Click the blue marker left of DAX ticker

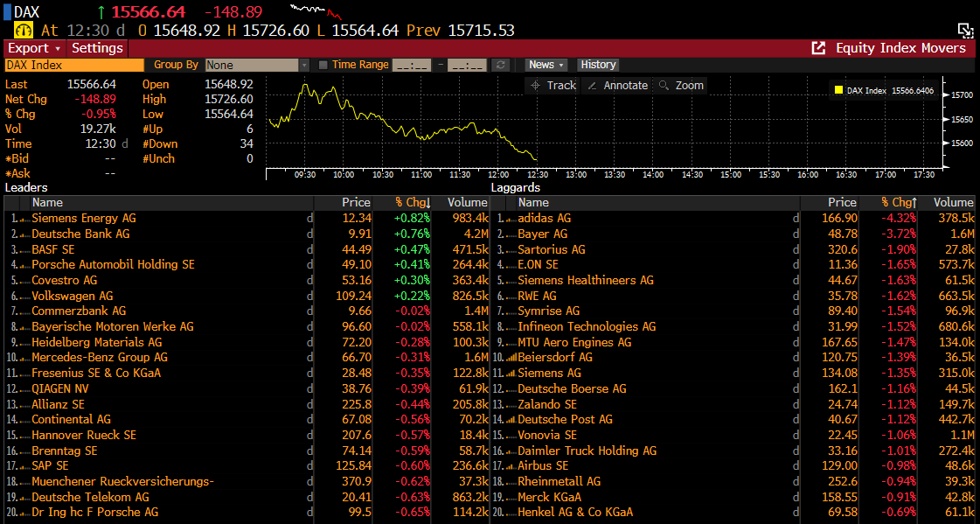pyautogui.click(x=8, y=12)
